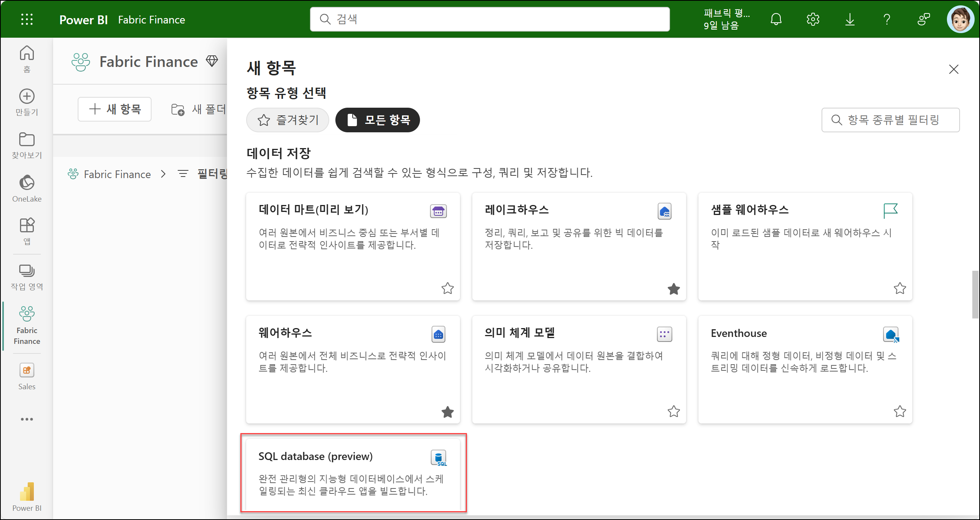The image size is (980, 520).
Task: Close the 새 항목 panel
Action: pos(953,69)
